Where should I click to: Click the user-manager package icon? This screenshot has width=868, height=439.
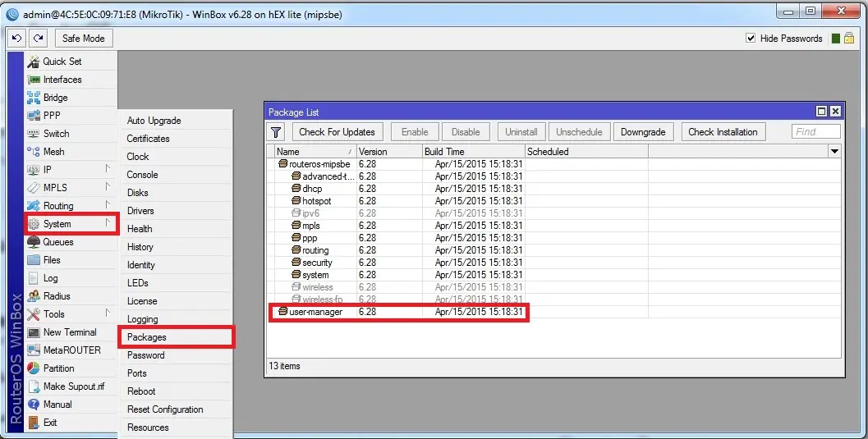coord(282,312)
